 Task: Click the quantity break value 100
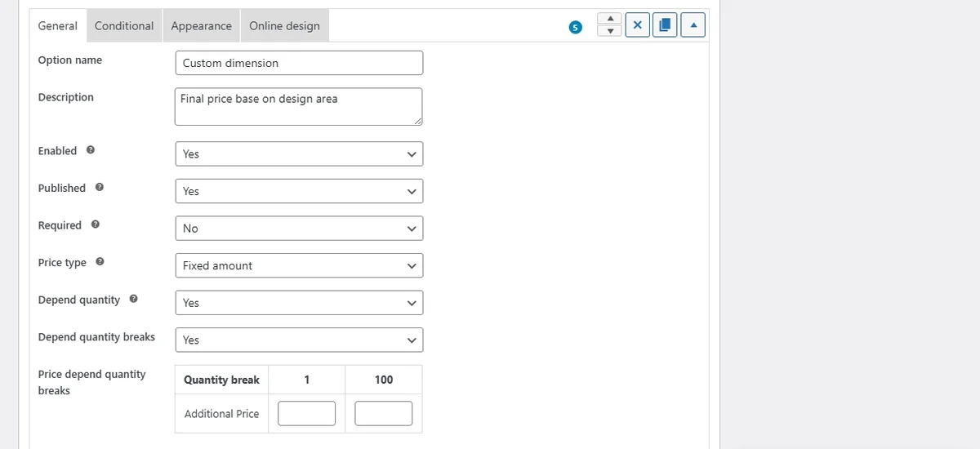(384, 380)
